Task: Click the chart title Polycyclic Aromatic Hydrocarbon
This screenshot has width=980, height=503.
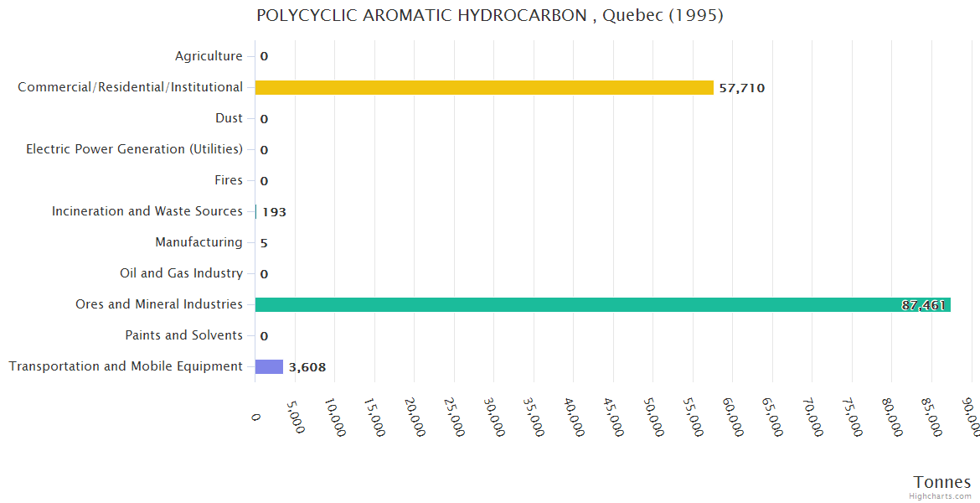Action: pos(490,15)
